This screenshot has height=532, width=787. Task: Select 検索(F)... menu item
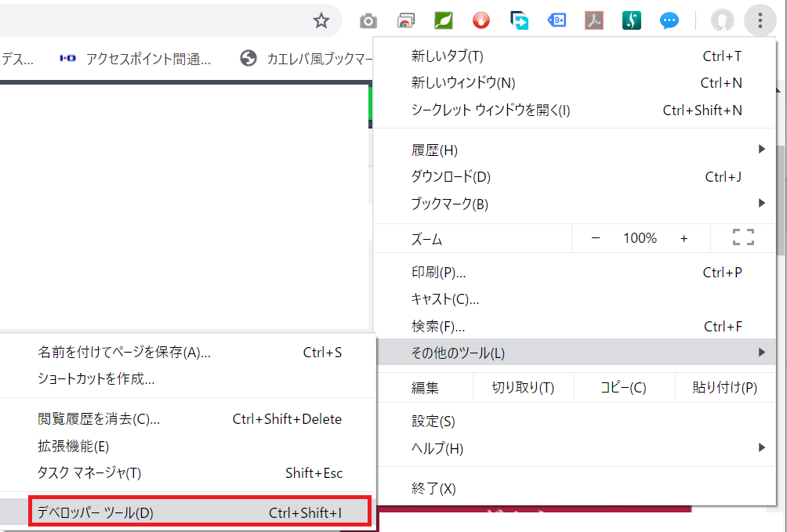click(575, 326)
